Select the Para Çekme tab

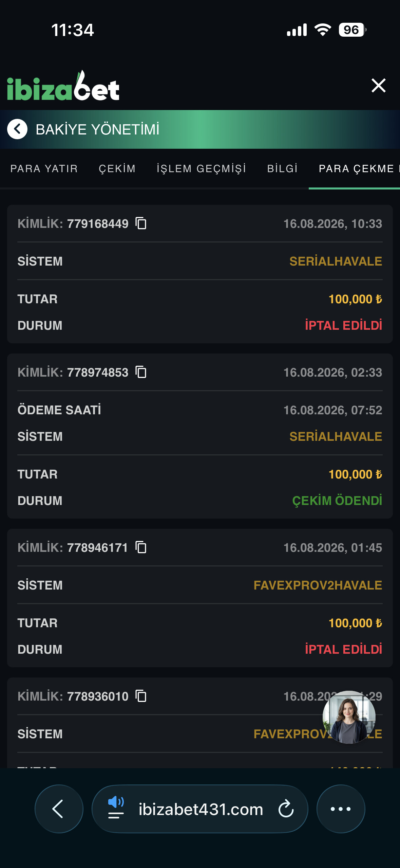pos(356,169)
